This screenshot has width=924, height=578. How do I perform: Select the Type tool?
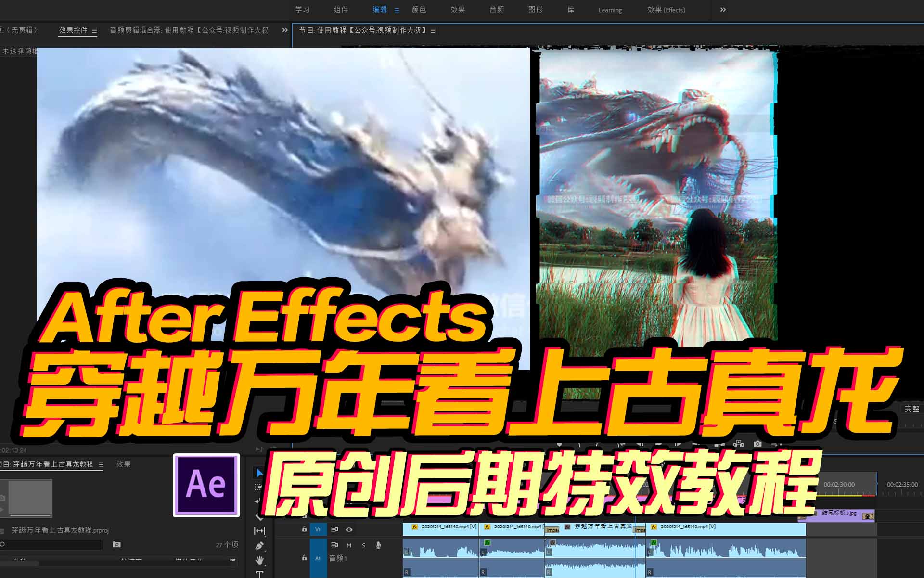259,574
